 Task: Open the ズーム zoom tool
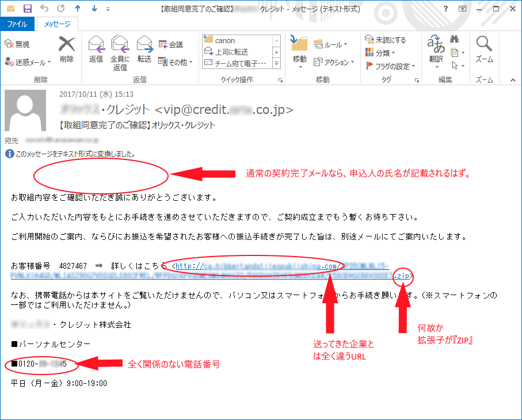484,49
